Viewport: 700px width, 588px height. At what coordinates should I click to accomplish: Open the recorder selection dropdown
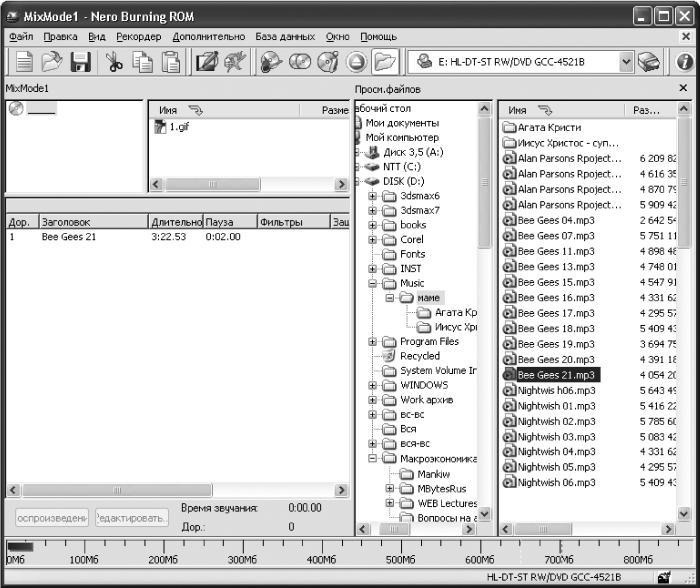[626, 62]
